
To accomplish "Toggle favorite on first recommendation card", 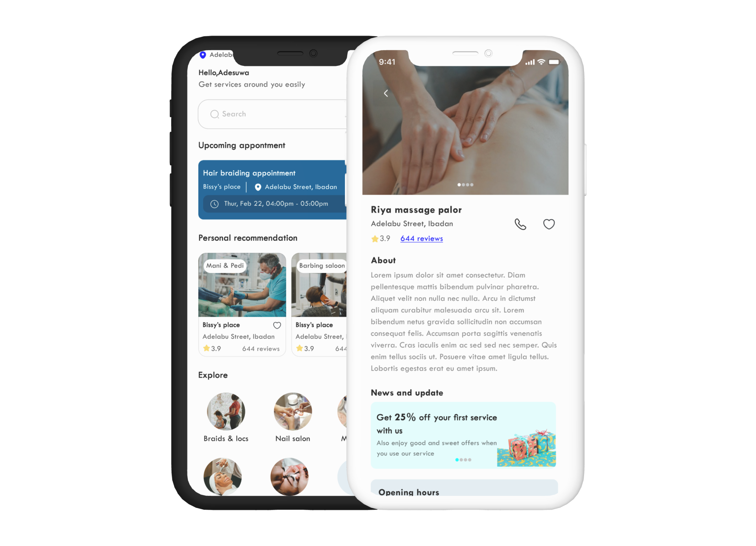I will pyautogui.click(x=276, y=325).
